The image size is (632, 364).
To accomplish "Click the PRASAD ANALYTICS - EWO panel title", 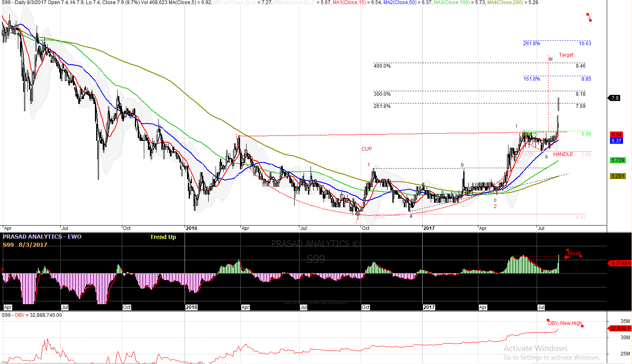I will (x=42, y=237).
